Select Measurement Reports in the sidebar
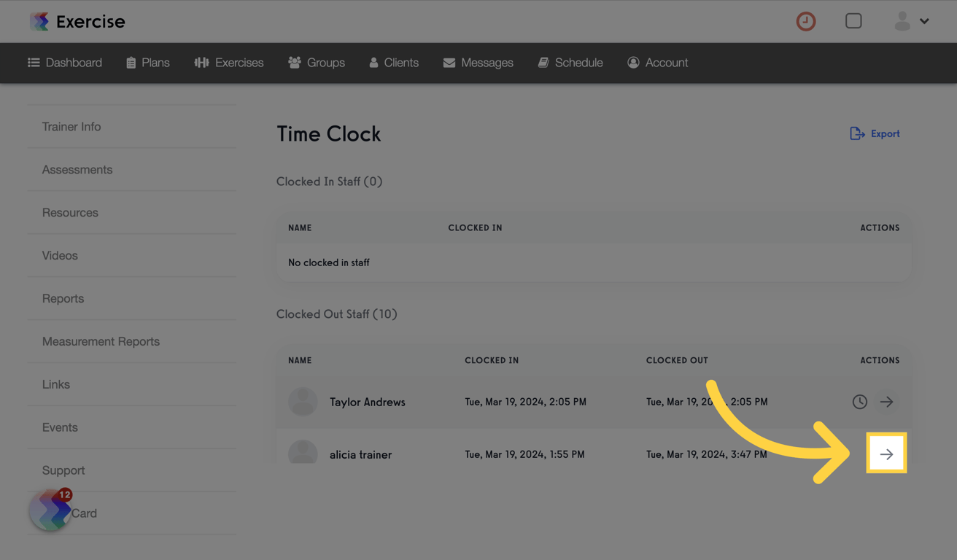 click(x=101, y=341)
